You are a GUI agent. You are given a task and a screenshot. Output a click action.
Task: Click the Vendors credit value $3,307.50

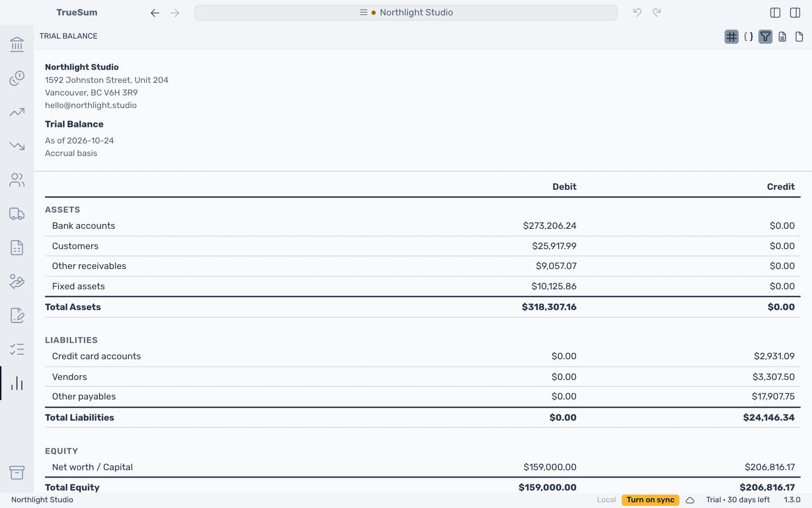pos(773,377)
